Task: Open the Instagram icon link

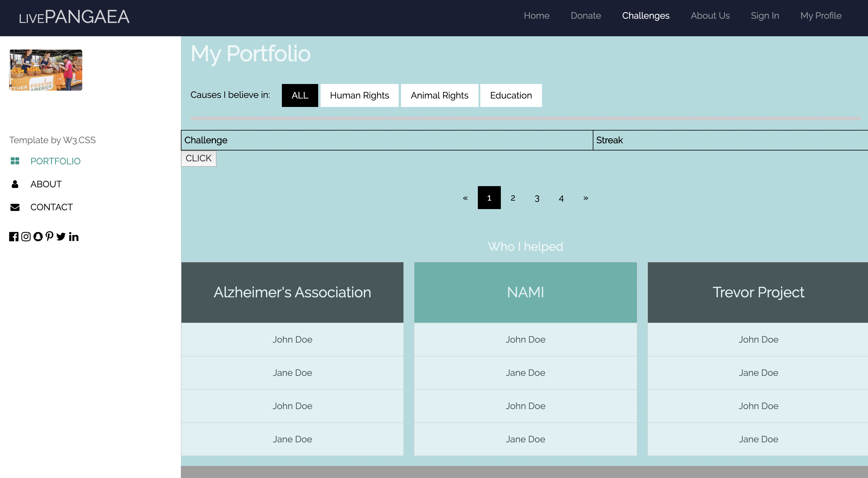Action: coord(26,237)
